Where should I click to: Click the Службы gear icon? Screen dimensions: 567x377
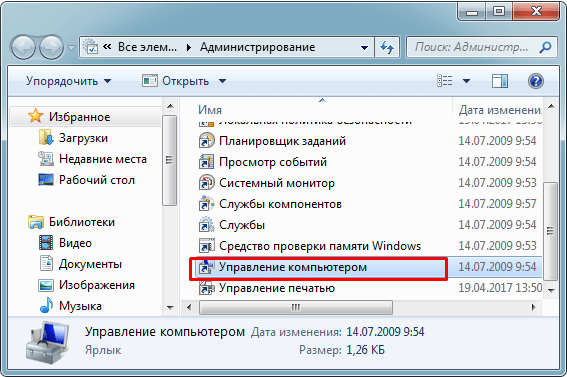(x=206, y=224)
